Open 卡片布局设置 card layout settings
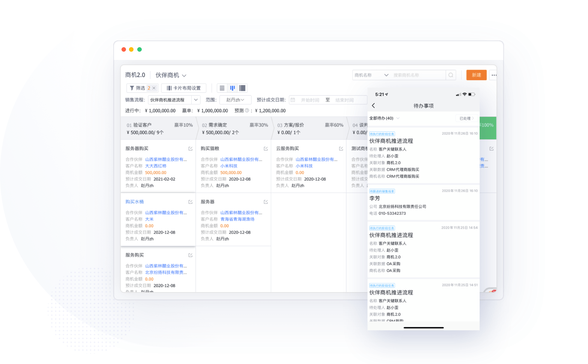This screenshot has height=364, width=588. tap(184, 88)
